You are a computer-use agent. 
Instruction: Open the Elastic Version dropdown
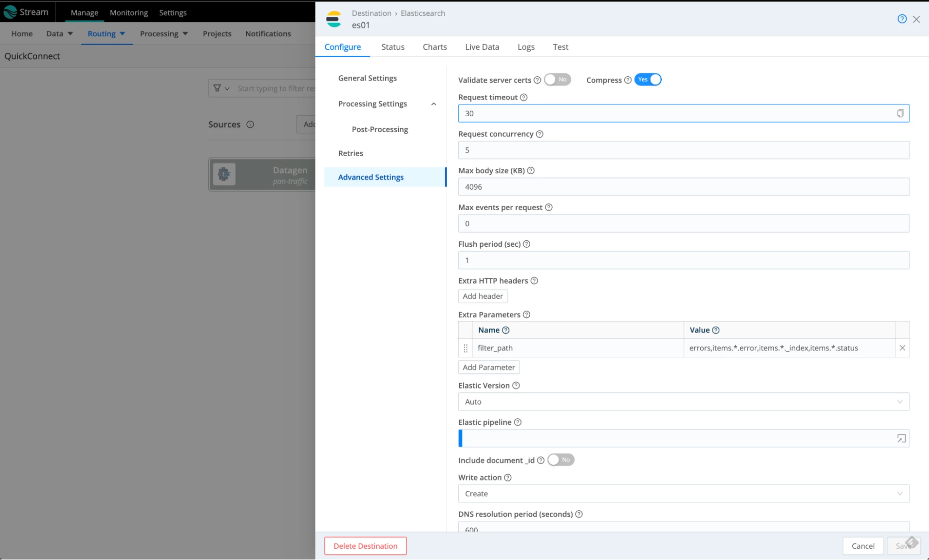pos(683,402)
